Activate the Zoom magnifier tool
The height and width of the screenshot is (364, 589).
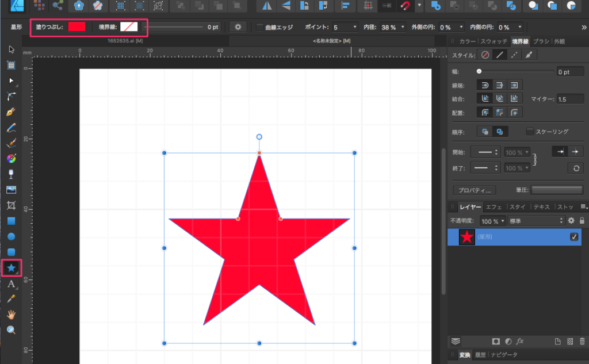click(11, 329)
